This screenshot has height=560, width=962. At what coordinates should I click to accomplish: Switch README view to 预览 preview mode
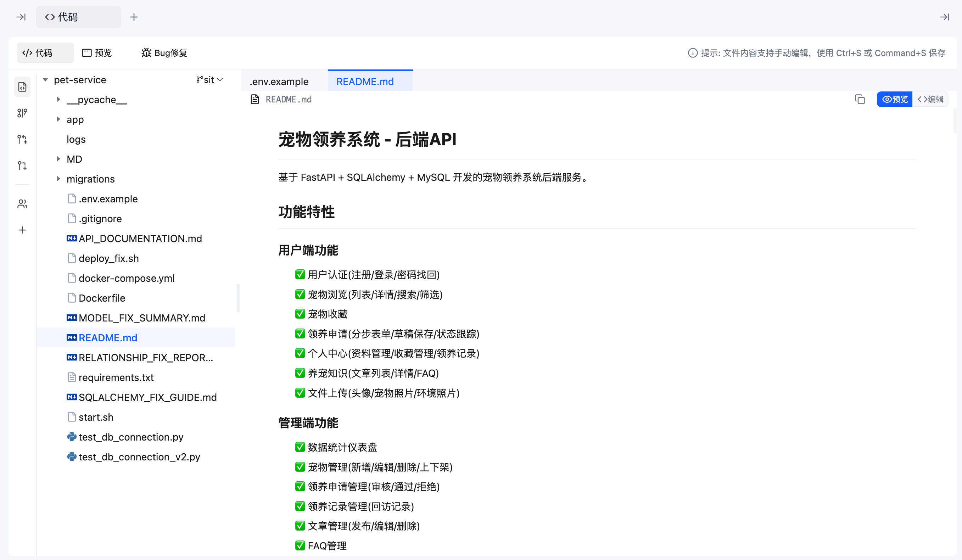click(x=894, y=99)
